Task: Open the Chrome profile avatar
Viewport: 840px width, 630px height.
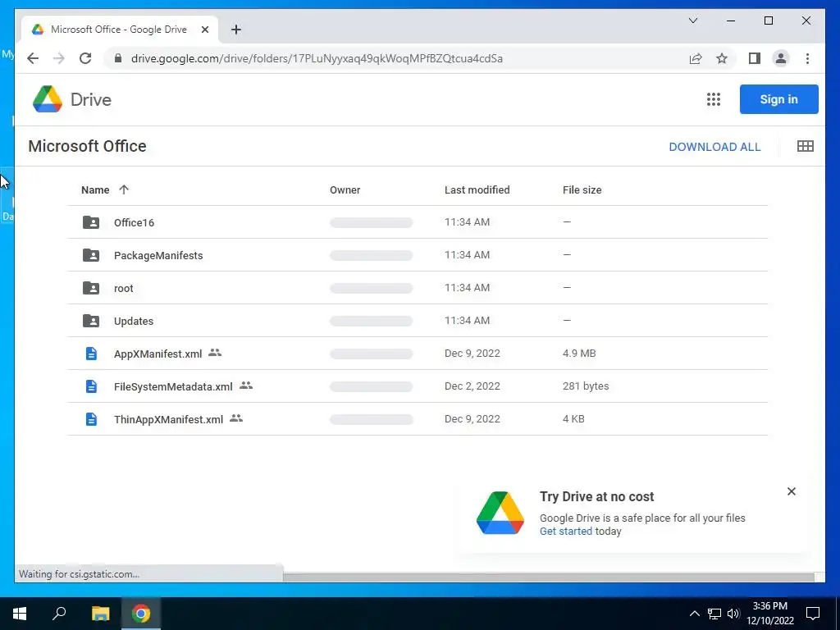Action: [x=781, y=58]
